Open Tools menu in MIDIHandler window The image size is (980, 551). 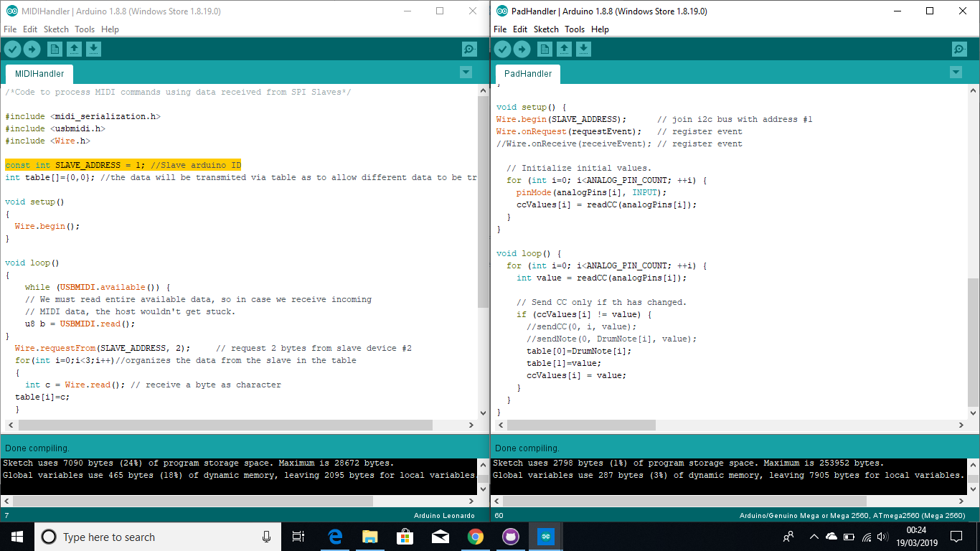85,29
